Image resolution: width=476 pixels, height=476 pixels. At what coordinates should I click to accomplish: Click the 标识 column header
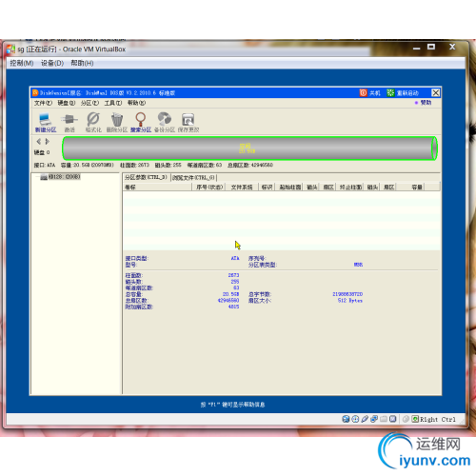click(x=267, y=187)
